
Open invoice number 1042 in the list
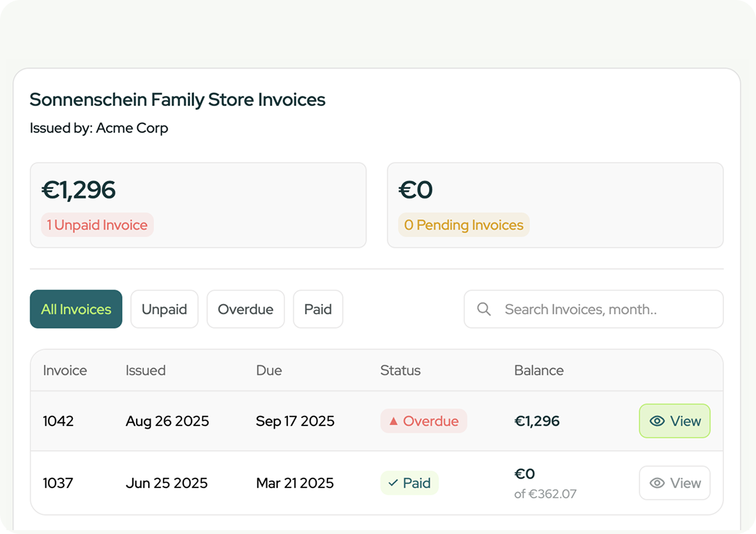click(58, 421)
